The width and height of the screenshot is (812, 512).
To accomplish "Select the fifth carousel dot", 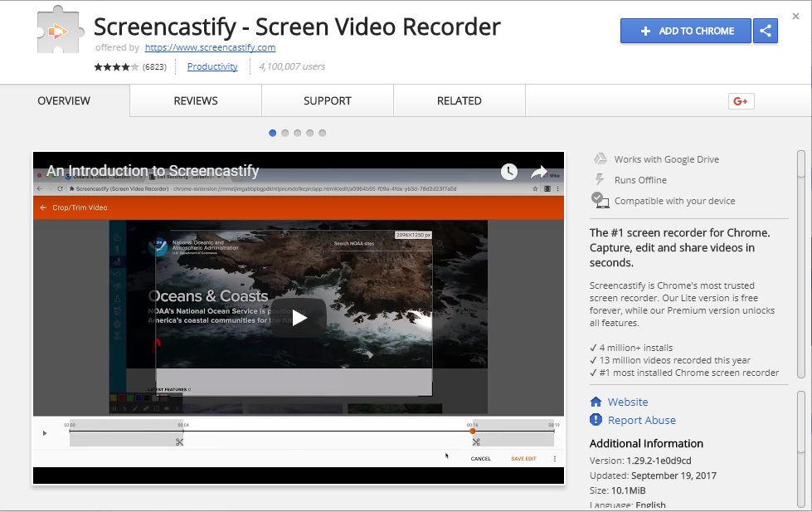I will [x=322, y=133].
